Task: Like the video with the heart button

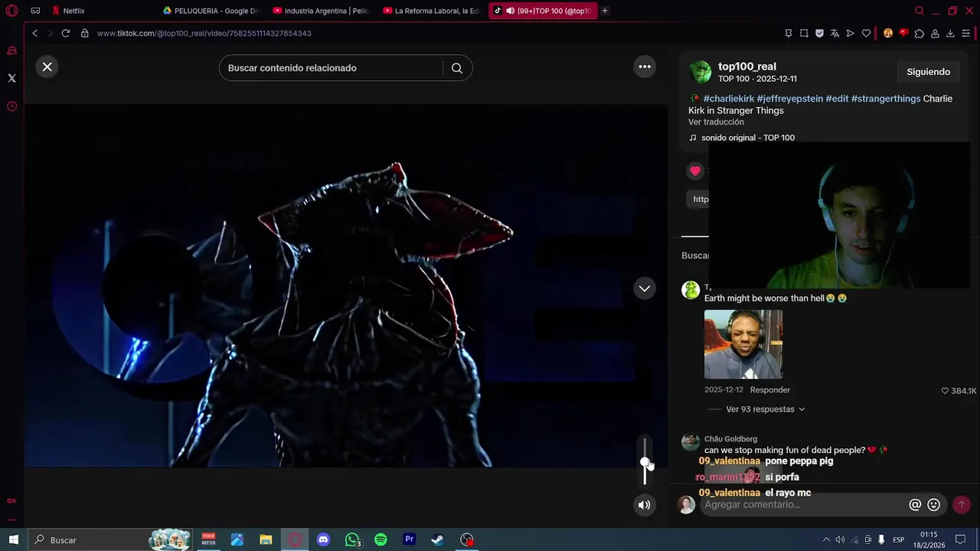Action: coord(695,171)
